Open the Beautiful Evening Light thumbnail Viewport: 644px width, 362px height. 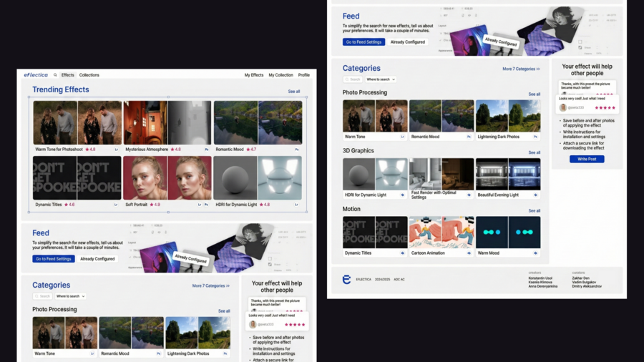pos(508,174)
